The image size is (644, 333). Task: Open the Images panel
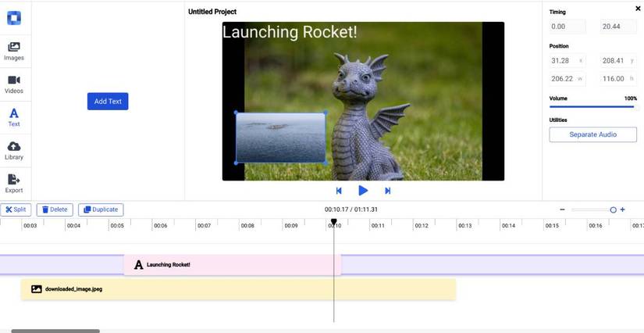tap(14, 52)
